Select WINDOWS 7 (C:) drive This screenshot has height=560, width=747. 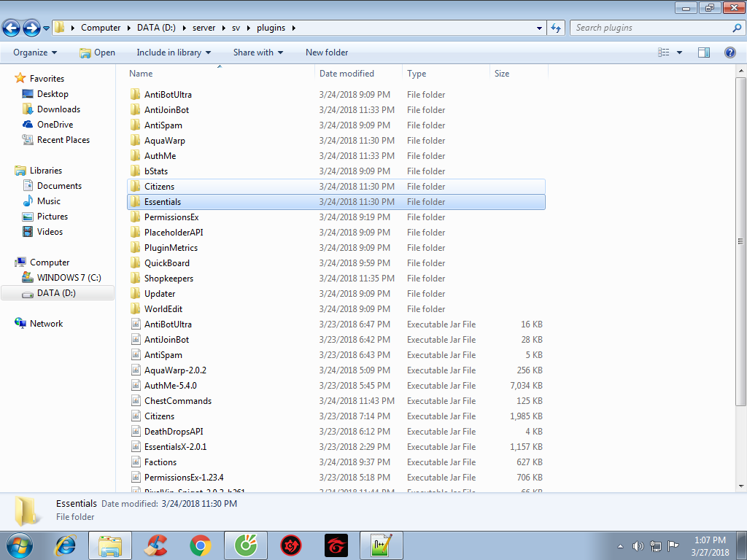pos(69,278)
